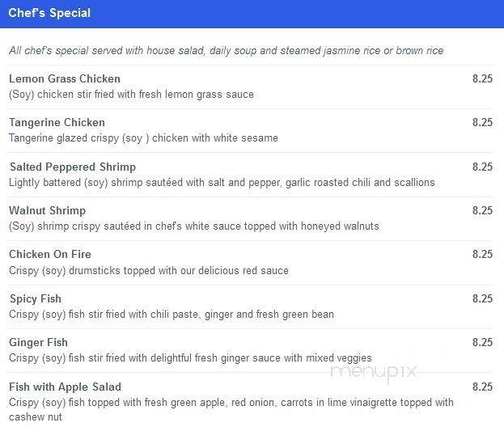This screenshot has height=427, width=504.
Task: Click the lemon grass sauce description text
Action: [x=132, y=95]
